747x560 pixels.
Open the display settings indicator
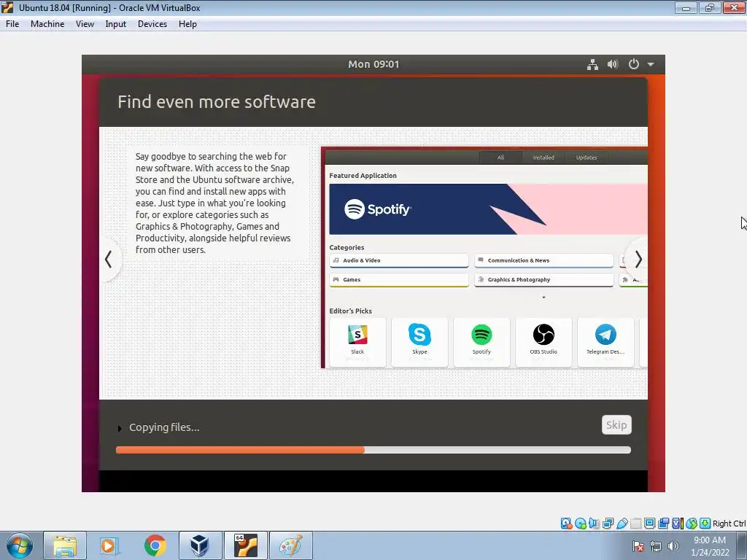[649, 524]
